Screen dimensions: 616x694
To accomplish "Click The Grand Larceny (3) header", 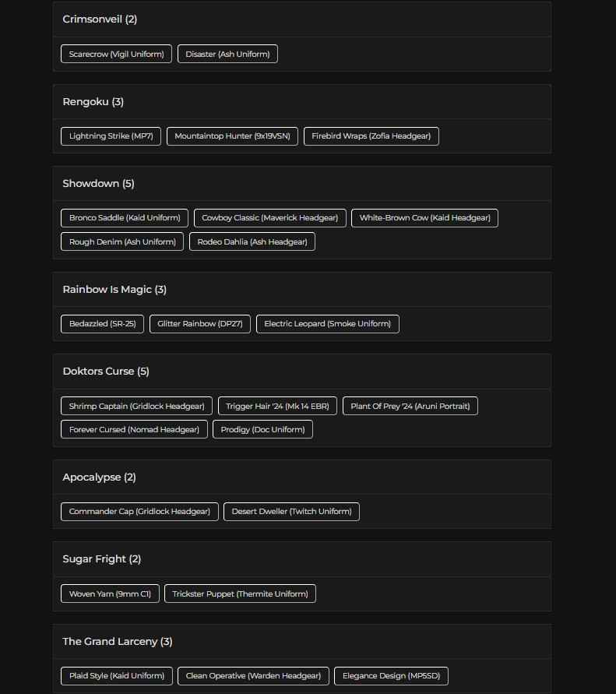I will pyautogui.click(x=301, y=642).
